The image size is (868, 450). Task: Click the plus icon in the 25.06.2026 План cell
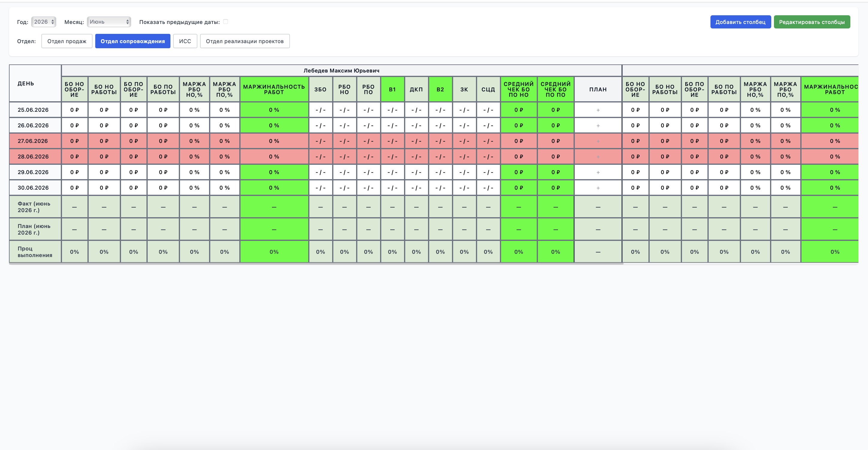(x=598, y=110)
